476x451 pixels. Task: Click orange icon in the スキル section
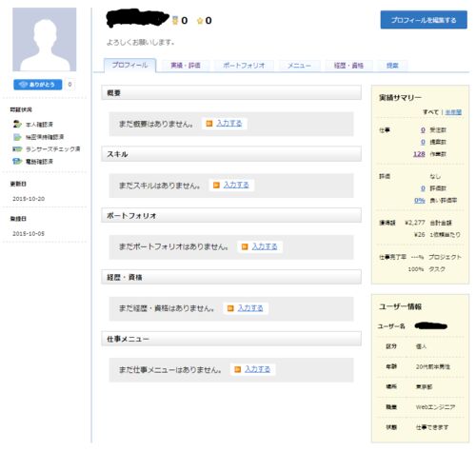[x=216, y=185]
